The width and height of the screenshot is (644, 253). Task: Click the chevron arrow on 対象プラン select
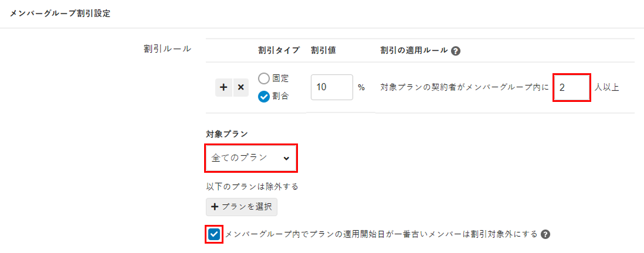286,158
